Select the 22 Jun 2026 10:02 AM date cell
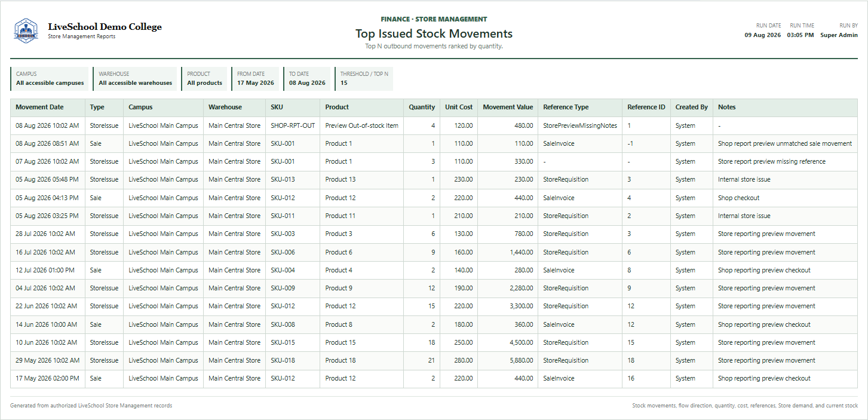868x420 pixels. point(48,306)
